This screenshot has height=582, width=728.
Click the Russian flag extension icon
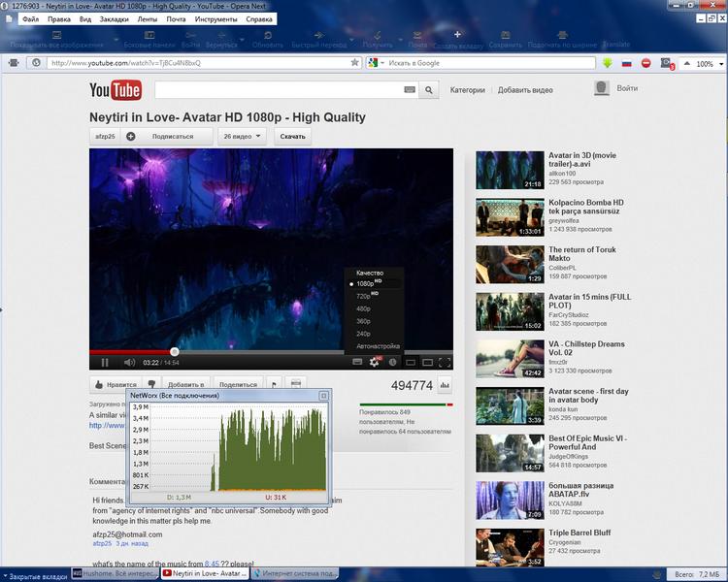[627, 63]
